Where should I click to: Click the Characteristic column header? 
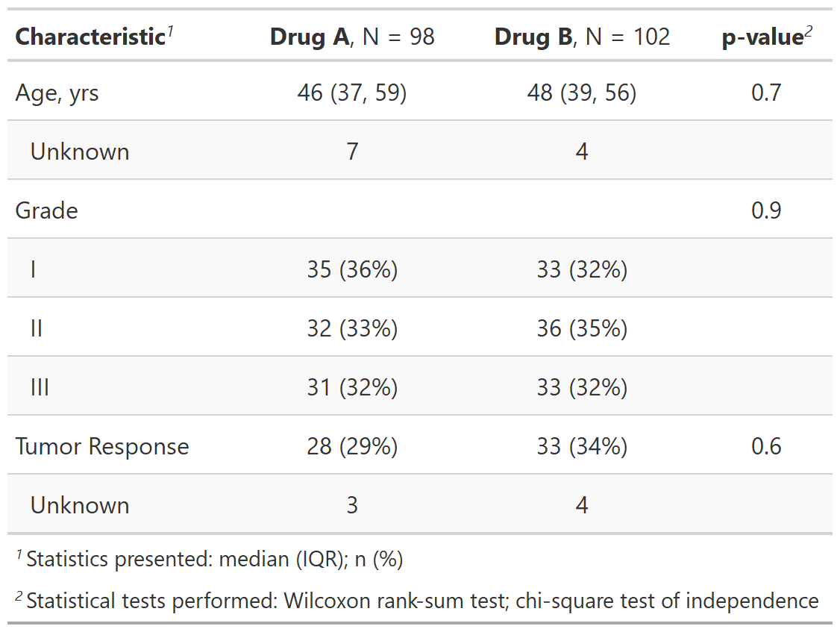tap(90, 37)
